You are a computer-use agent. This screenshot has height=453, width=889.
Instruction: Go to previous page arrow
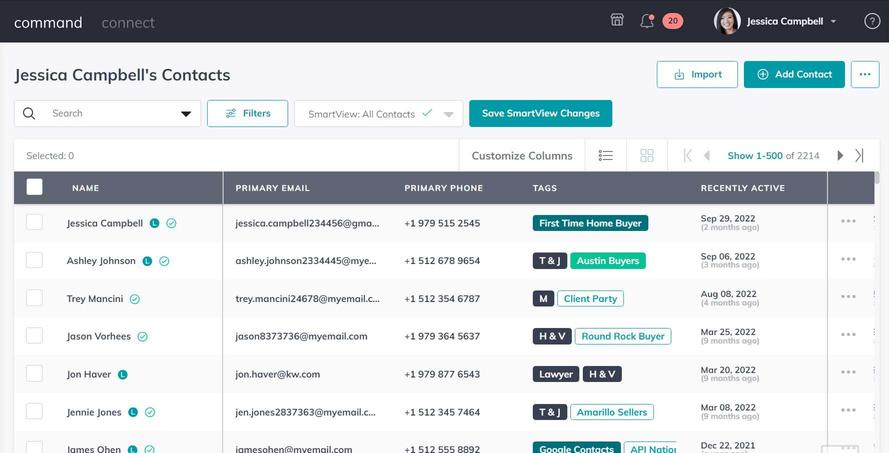[706, 155]
